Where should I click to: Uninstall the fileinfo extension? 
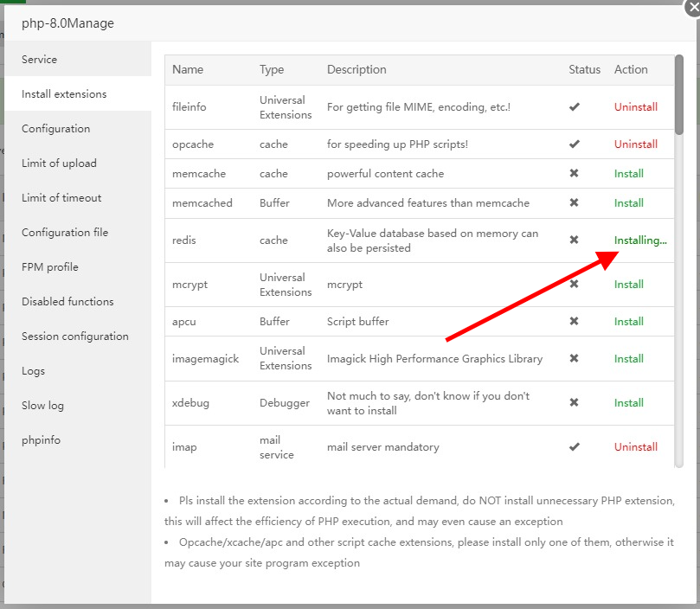636,107
